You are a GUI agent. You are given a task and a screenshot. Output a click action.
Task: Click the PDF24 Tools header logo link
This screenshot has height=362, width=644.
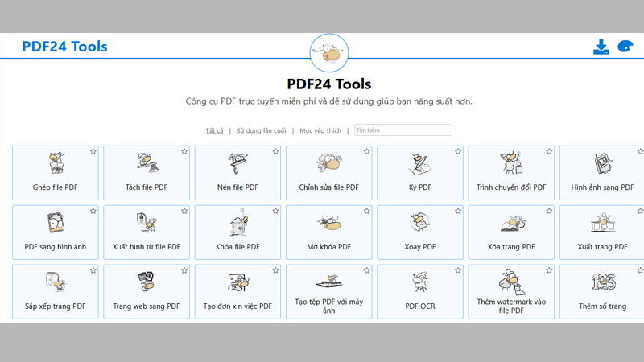[64, 47]
